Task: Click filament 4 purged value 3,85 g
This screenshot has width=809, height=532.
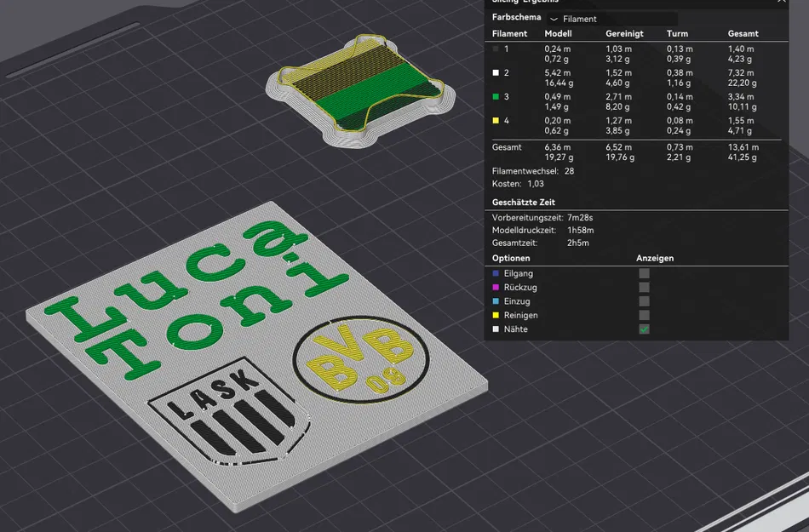Action: 617,130
